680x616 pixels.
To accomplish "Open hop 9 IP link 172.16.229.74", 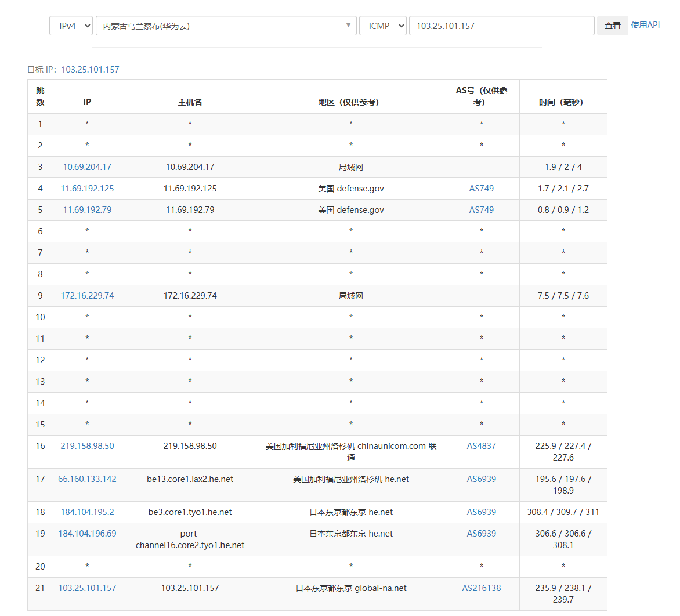I will click(x=87, y=296).
